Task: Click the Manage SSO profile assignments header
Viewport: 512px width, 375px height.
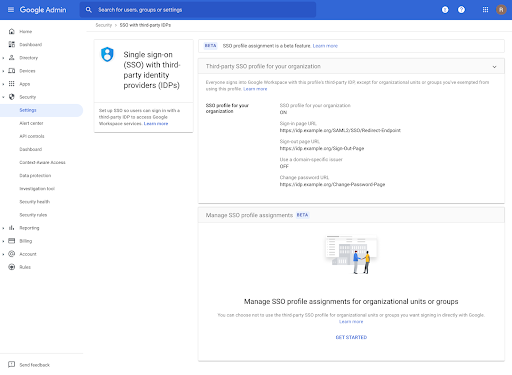Action: tap(351, 215)
